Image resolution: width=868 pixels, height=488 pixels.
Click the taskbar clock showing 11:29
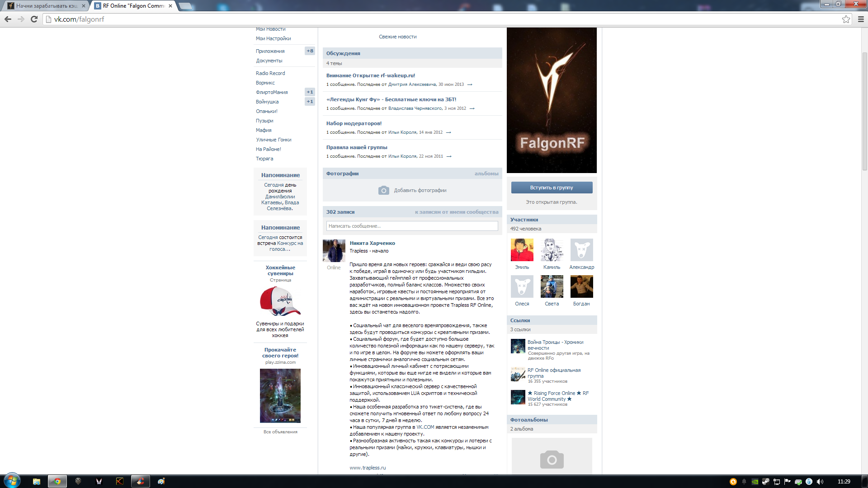tap(844, 482)
